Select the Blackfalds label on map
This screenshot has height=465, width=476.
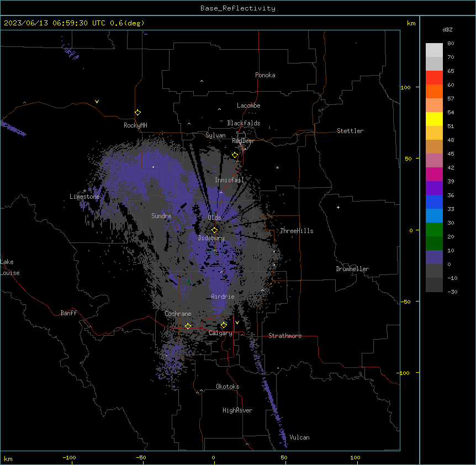pyautogui.click(x=244, y=123)
